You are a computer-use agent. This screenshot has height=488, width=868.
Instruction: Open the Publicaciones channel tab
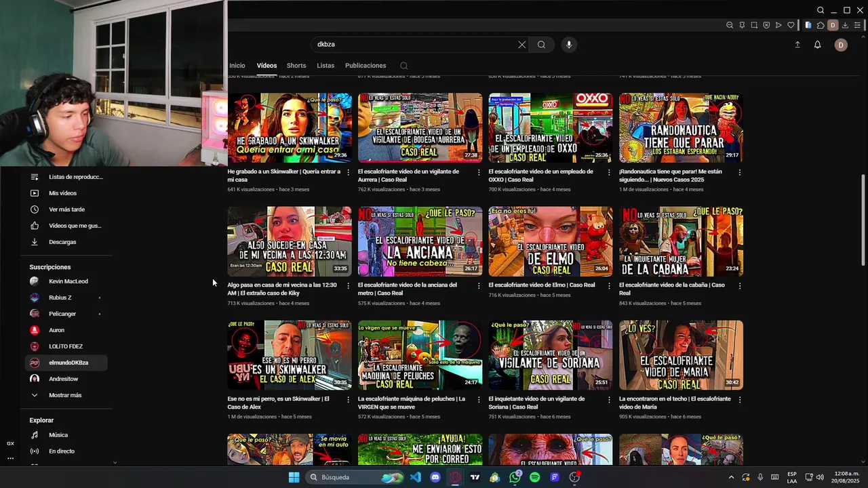[366, 66]
